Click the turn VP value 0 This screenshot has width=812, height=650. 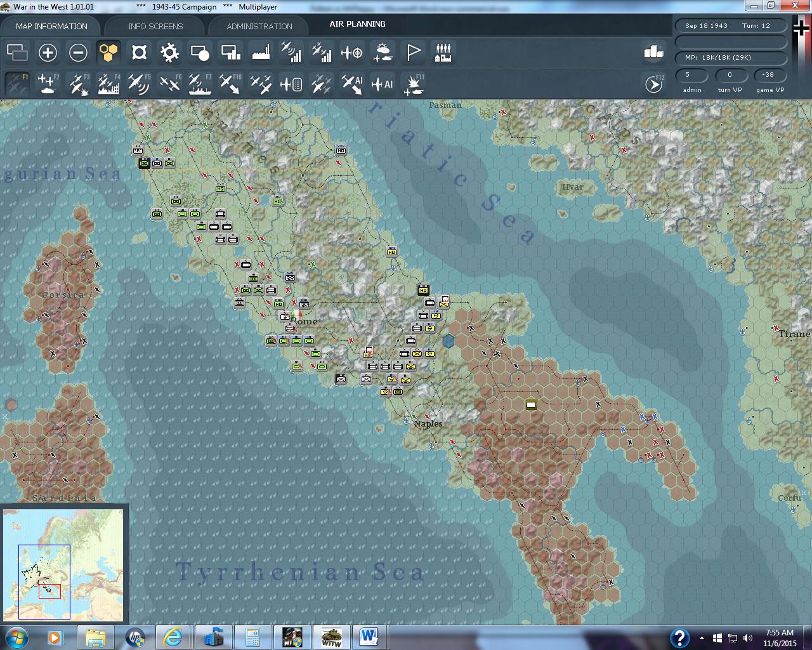tap(730, 74)
